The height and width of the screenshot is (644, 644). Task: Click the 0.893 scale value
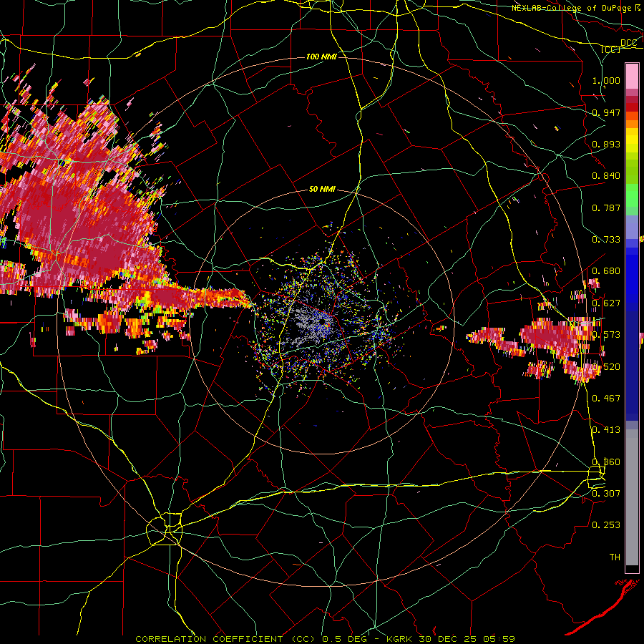(x=606, y=144)
